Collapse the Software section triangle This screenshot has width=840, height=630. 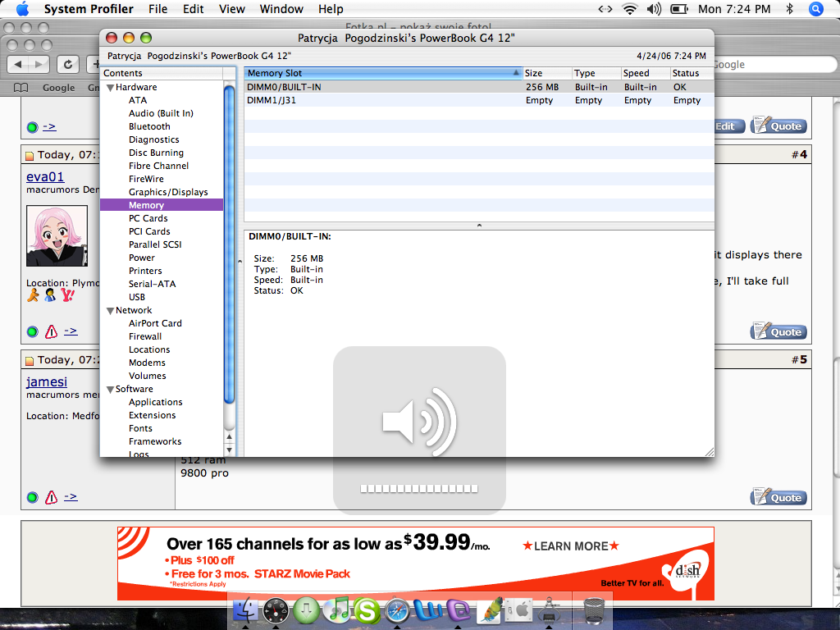click(110, 390)
